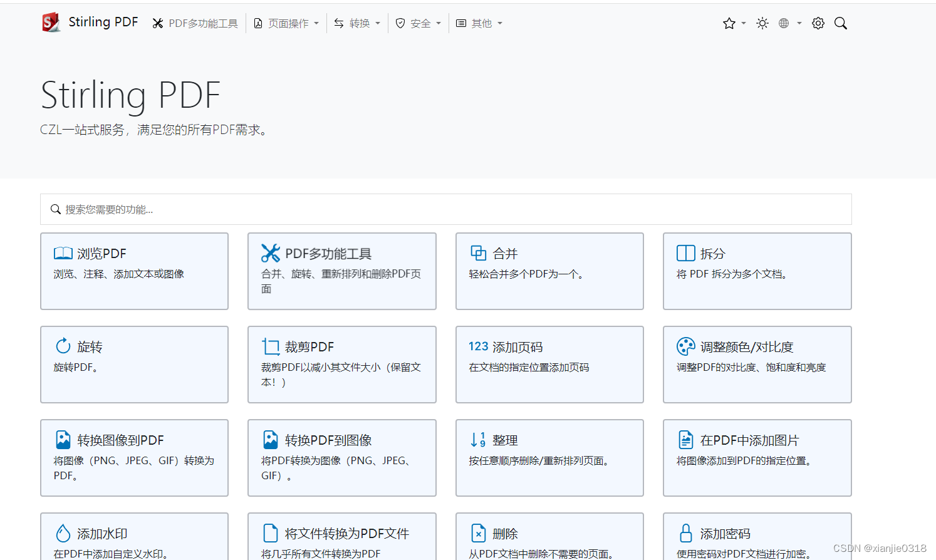The image size is (936, 560).
Task: Open the 旋转 card title
Action: 90,347
